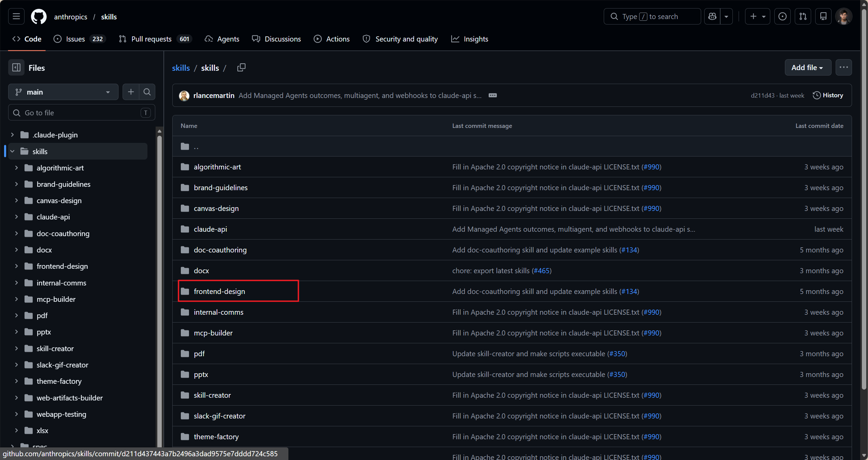Open the Discussions tab

(x=277, y=39)
